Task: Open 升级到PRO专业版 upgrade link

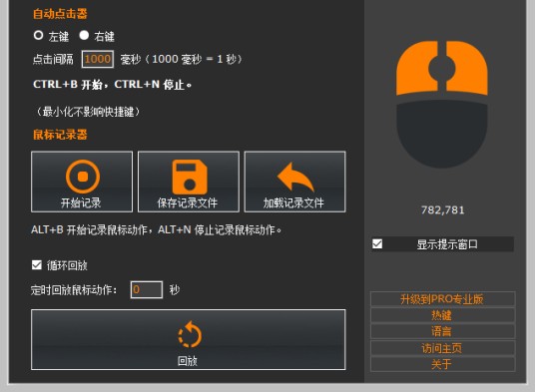Action: (x=442, y=299)
